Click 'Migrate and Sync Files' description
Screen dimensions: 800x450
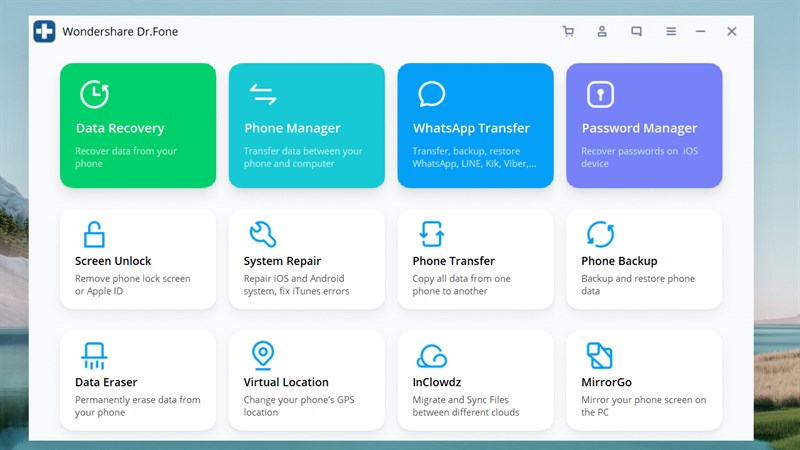[466, 406]
